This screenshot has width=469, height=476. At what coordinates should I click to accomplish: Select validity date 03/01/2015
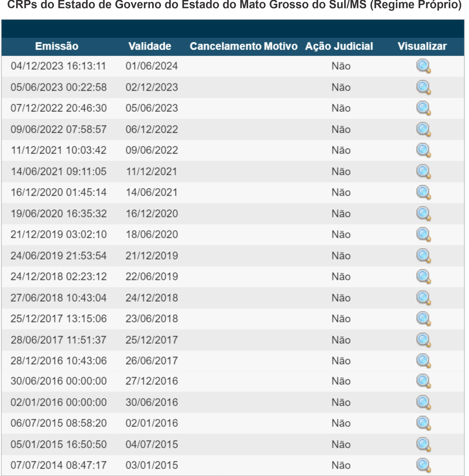152,465
